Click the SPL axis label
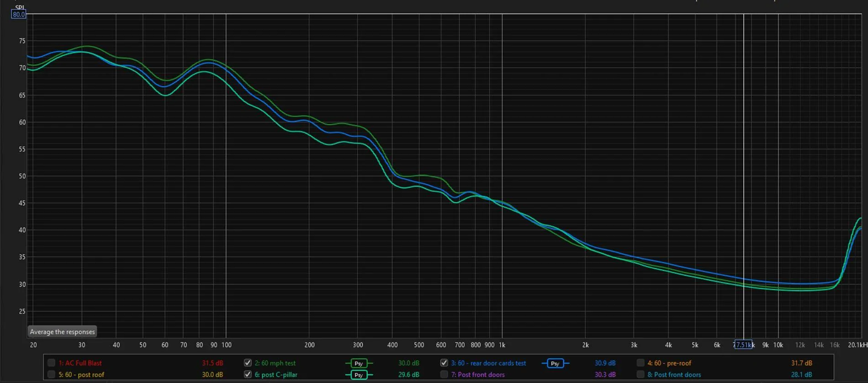The width and height of the screenshot is (868, 383). point(20,7)
